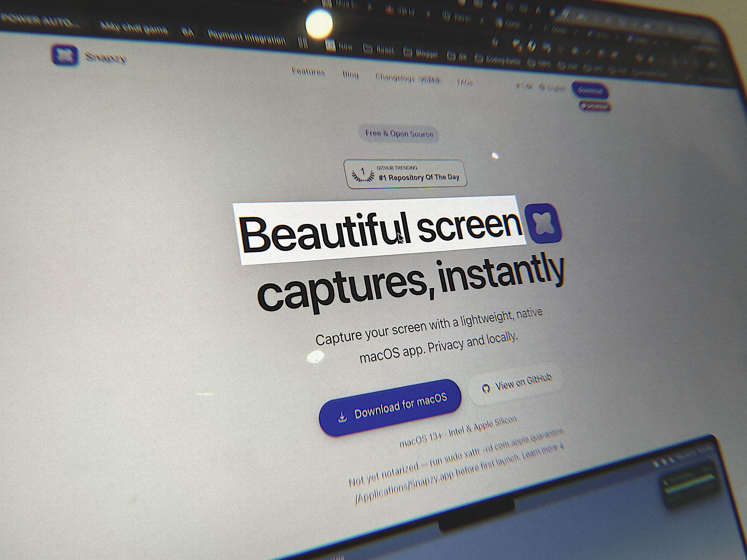Click the Free & Open Source badge
The width and height of the screenshot is (747, 560).
click(x=399, y=134)
